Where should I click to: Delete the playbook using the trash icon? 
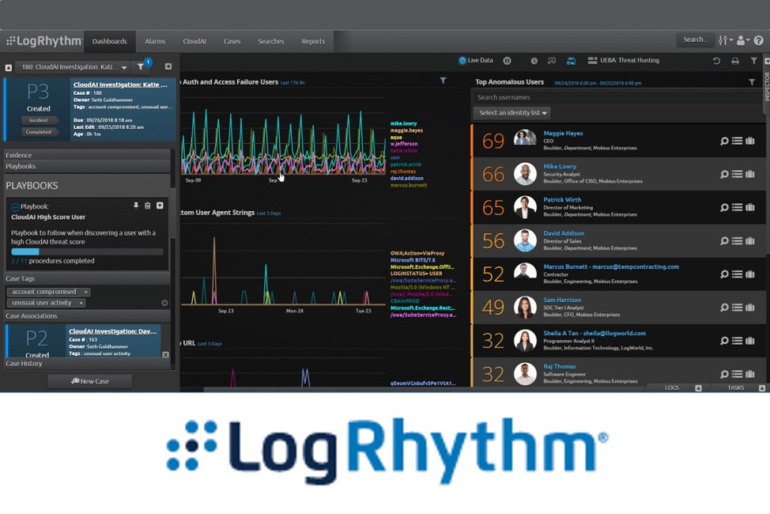148,206
